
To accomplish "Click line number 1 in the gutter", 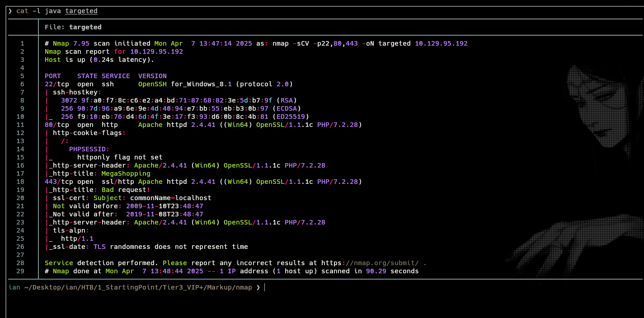I will (x=22, y=43).
